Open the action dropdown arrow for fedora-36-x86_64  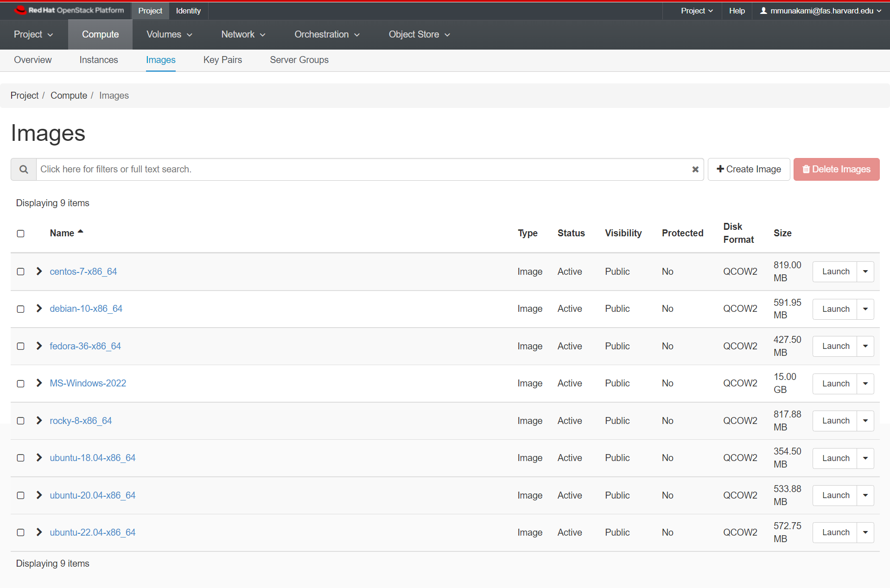pyautogui.click(x=865, y=346)
